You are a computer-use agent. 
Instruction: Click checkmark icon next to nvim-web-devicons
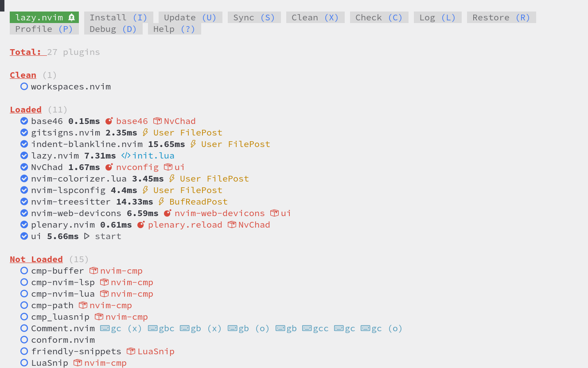click(24, 213)
